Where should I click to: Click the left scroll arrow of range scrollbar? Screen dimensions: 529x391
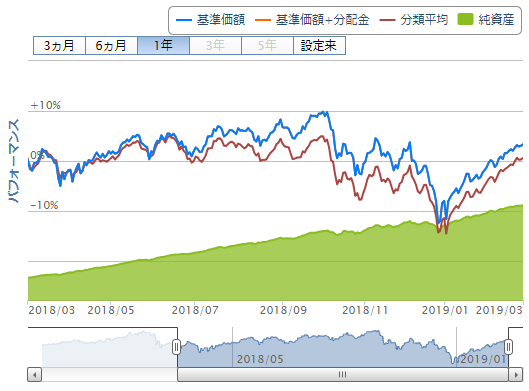point(34,375)
